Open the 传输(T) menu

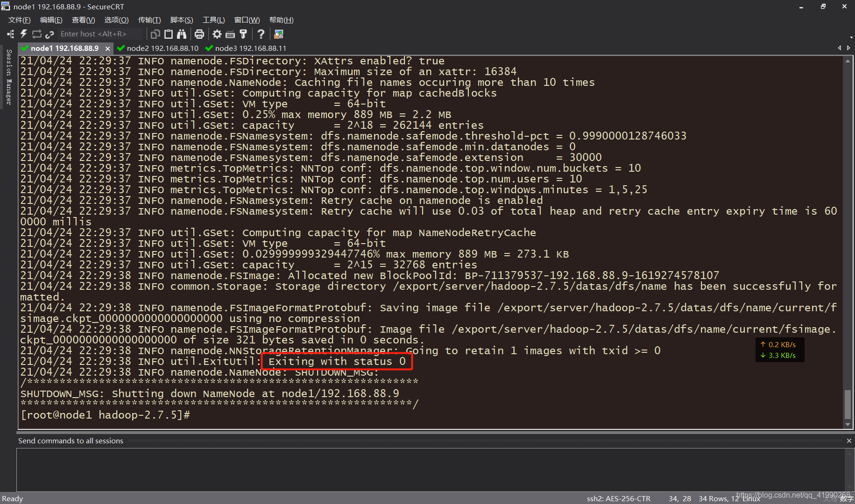point(149,20)
